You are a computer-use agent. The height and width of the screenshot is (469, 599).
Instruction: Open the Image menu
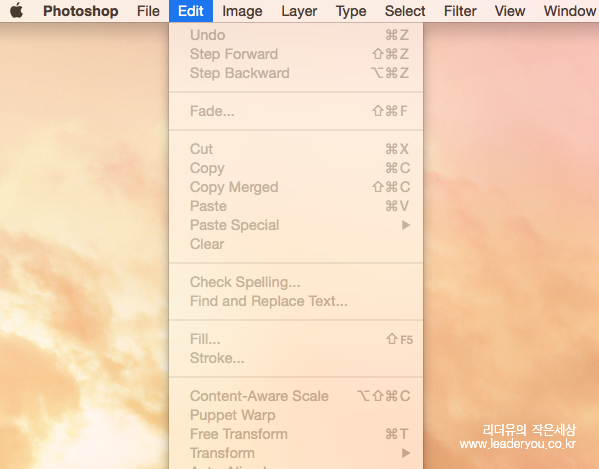[x=242, y=11]
